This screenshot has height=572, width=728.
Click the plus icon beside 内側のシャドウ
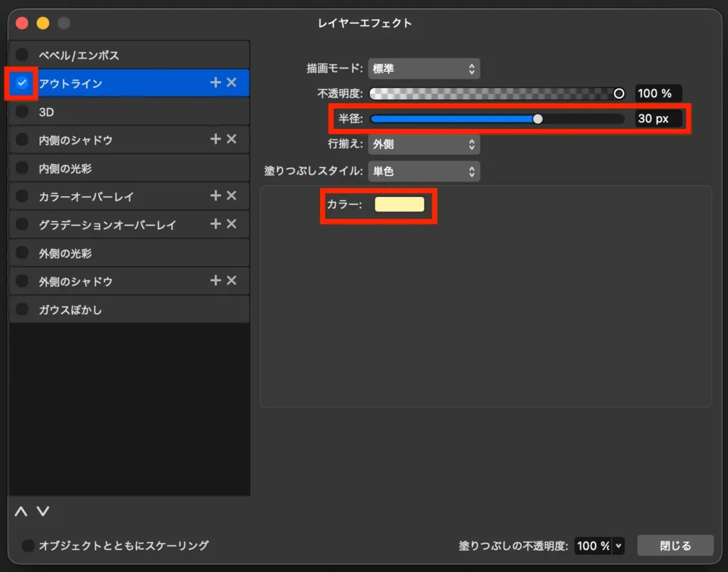pyautogui.click(x=215, y=139)
